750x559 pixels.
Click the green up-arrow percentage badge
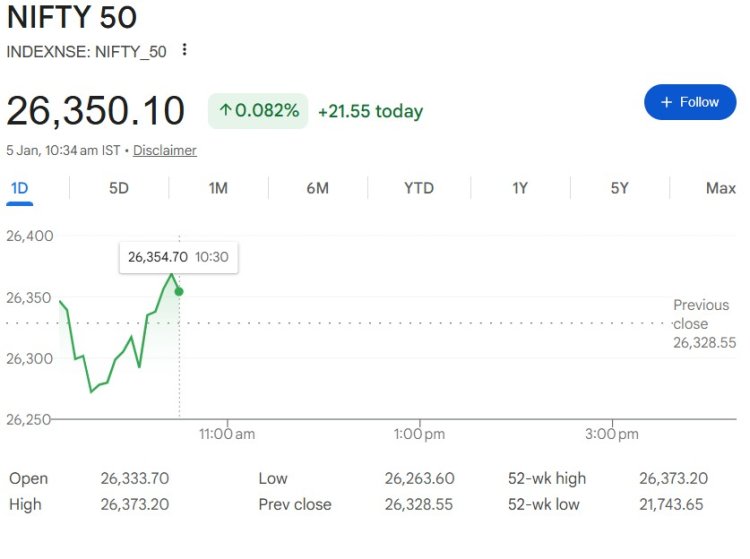258,110
